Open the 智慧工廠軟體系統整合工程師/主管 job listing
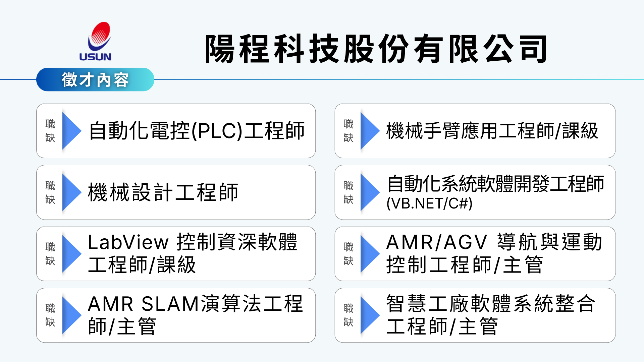This screenshot has height=362, width=644. [x=490, y=315]
